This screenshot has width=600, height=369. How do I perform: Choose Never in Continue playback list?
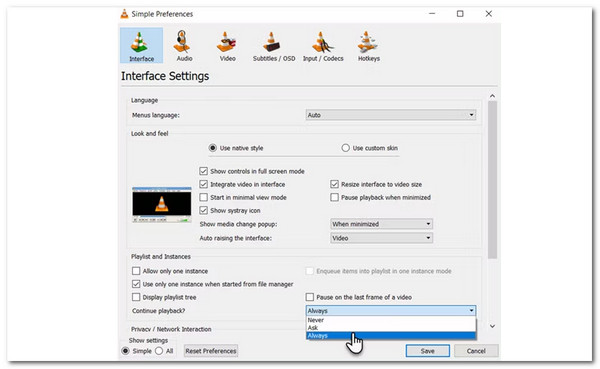[391, 320]
